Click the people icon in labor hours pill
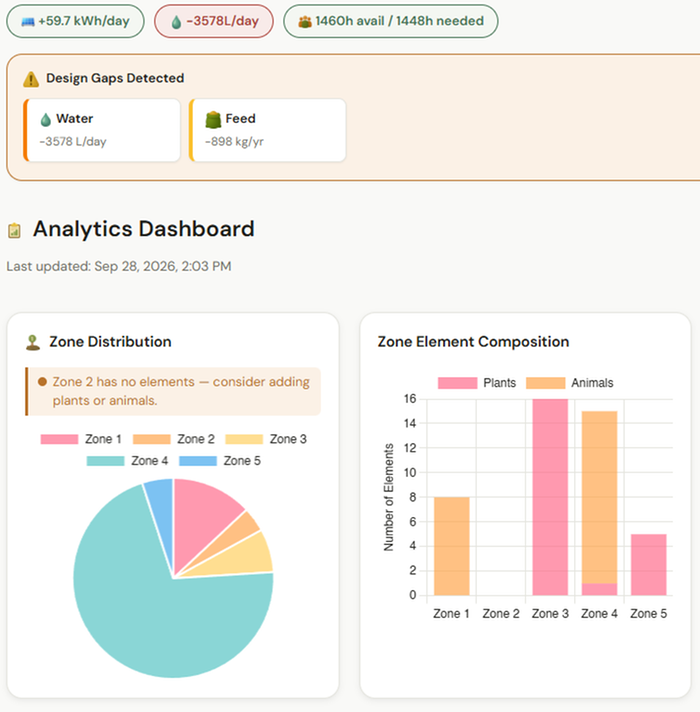 point(305,21)
